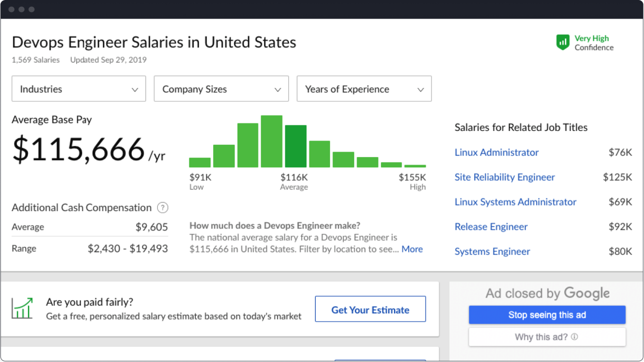
Task: Click the Linux Administrator salary link
Action: (497, 152)
